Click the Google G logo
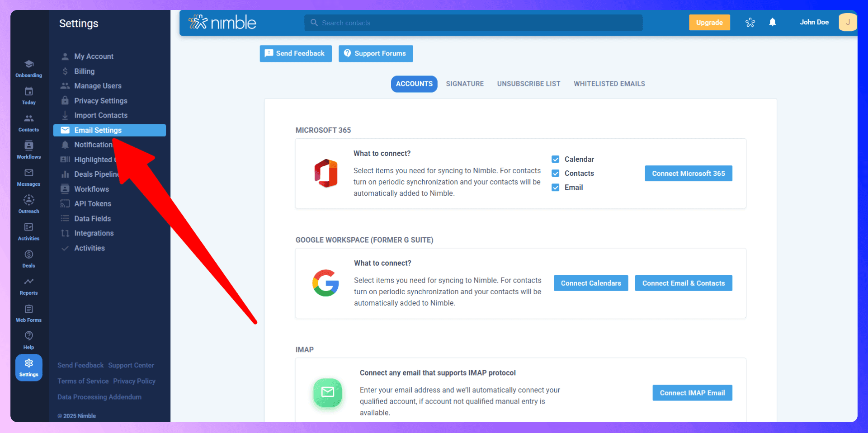Viewport: 868px width, 433px height. pos(325,283)
